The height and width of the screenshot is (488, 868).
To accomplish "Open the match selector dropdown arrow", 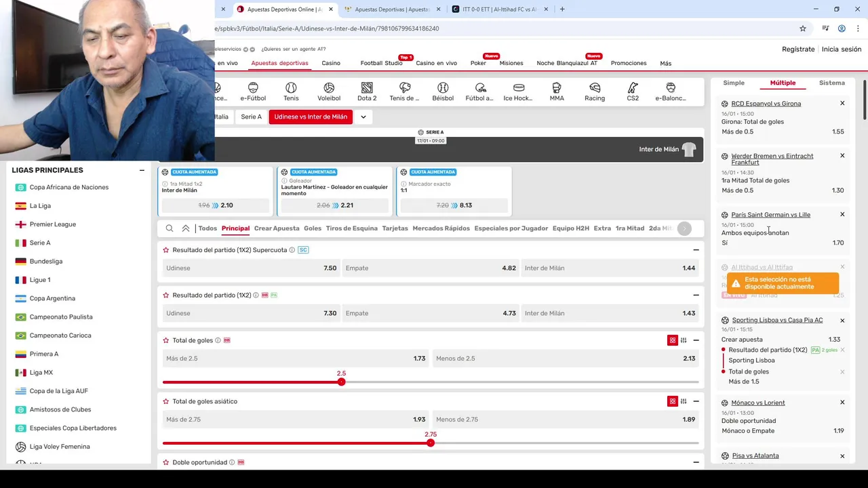I will click(363, 117).
